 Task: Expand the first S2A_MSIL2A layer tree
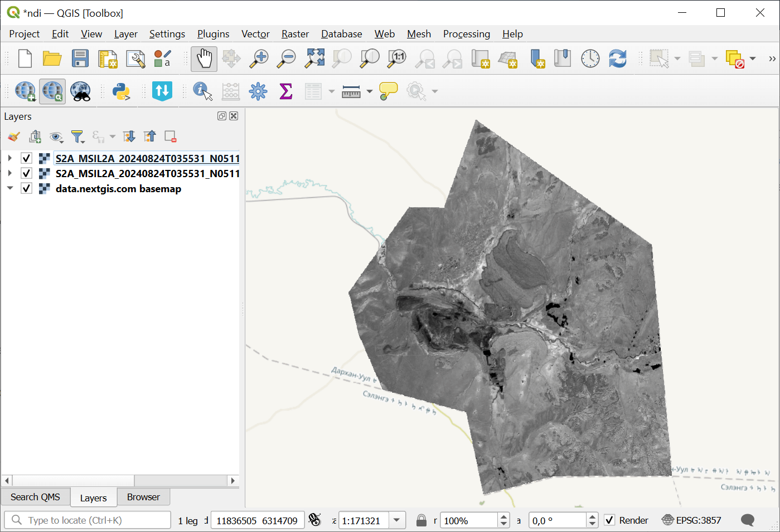click(10, 158)
